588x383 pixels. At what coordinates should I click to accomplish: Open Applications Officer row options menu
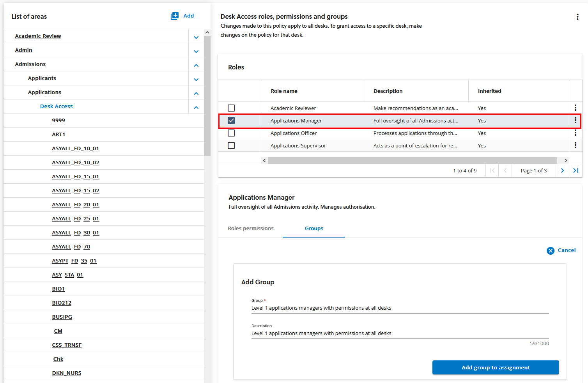click(x=575, y=133)
